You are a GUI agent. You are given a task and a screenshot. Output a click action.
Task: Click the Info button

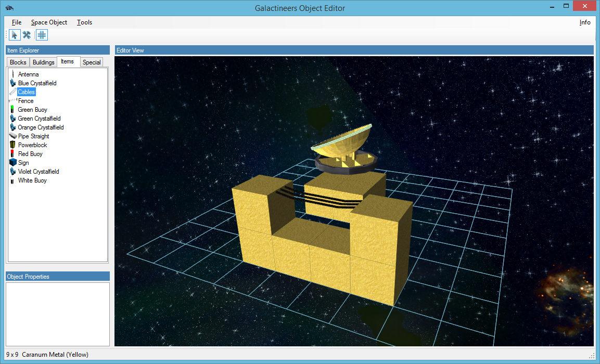(x=585, y=22)
